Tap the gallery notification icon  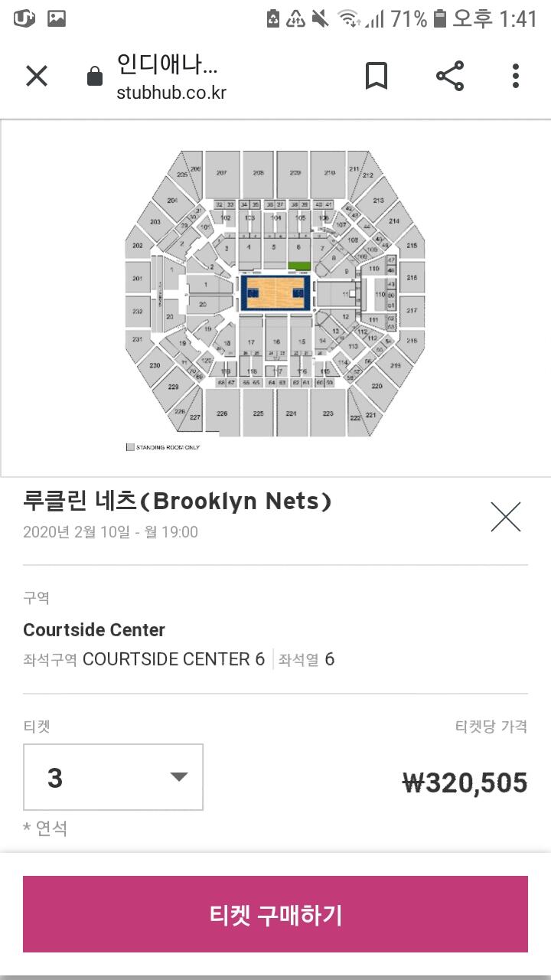point(56,18)
